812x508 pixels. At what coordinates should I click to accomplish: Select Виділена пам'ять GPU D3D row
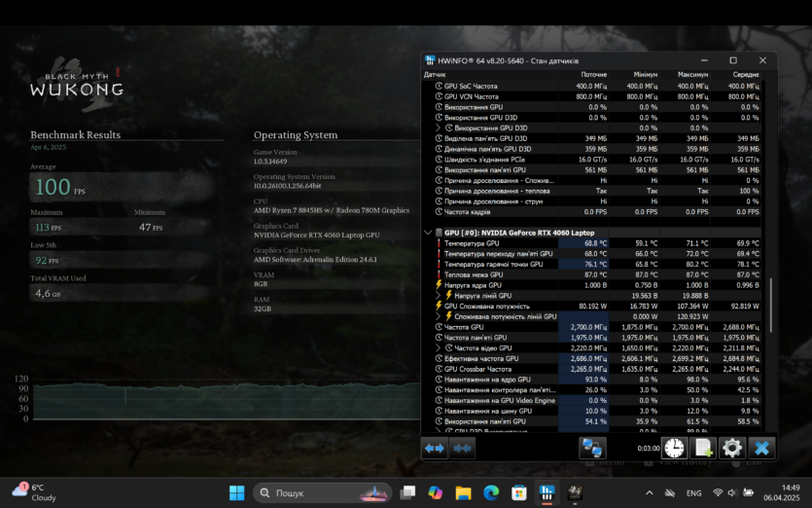tap(591, 138)
